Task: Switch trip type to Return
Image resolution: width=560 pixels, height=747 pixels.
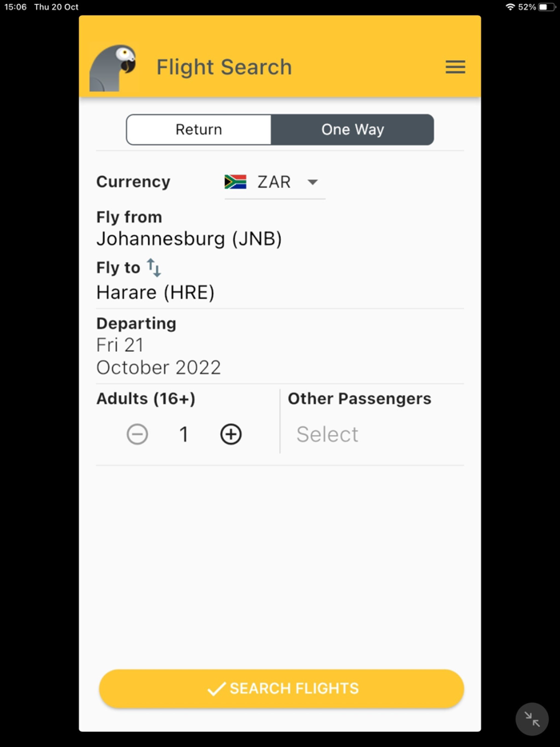Action: pyautogui.click(x=198, y=129)
